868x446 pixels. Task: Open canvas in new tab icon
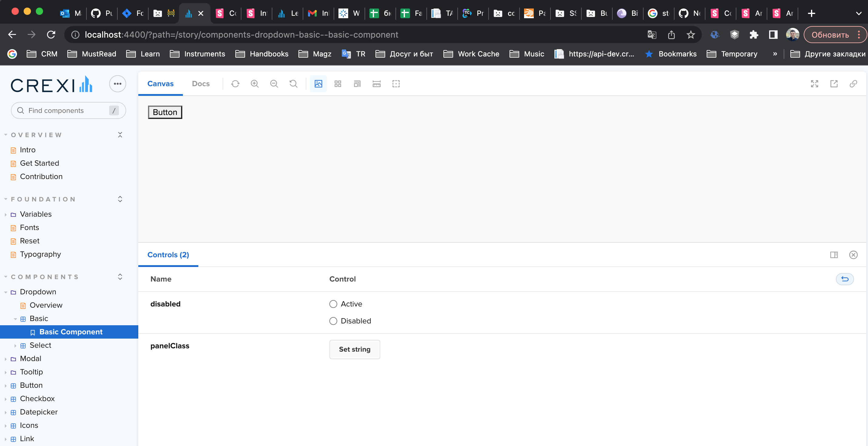pyautogui.click(x=834, y=84)
